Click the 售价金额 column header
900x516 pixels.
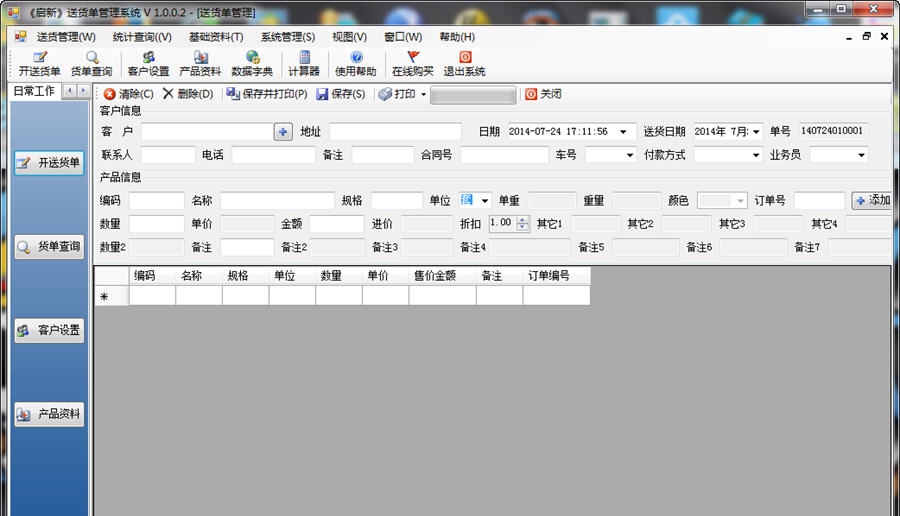point(442,276)
